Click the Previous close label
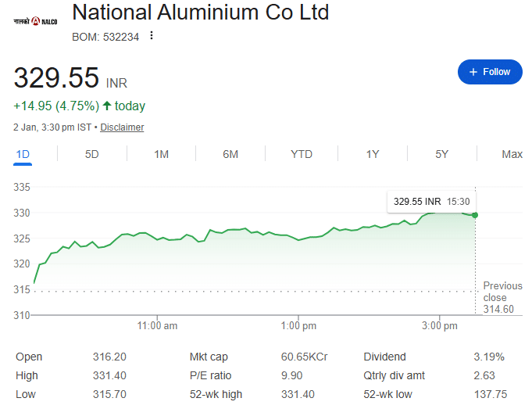532x416 pixels. coord(502,292)
